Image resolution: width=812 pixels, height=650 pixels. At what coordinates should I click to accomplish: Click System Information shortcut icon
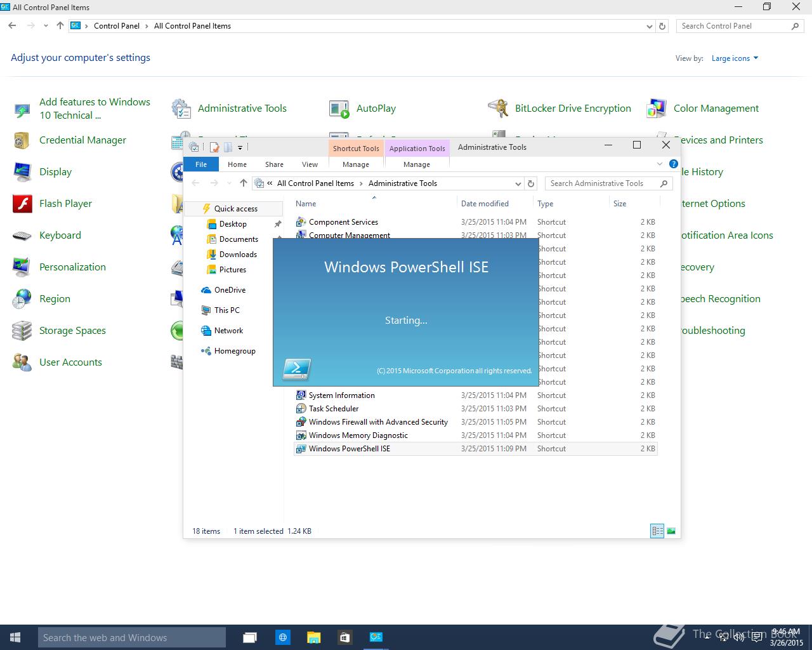pos(301,395)
